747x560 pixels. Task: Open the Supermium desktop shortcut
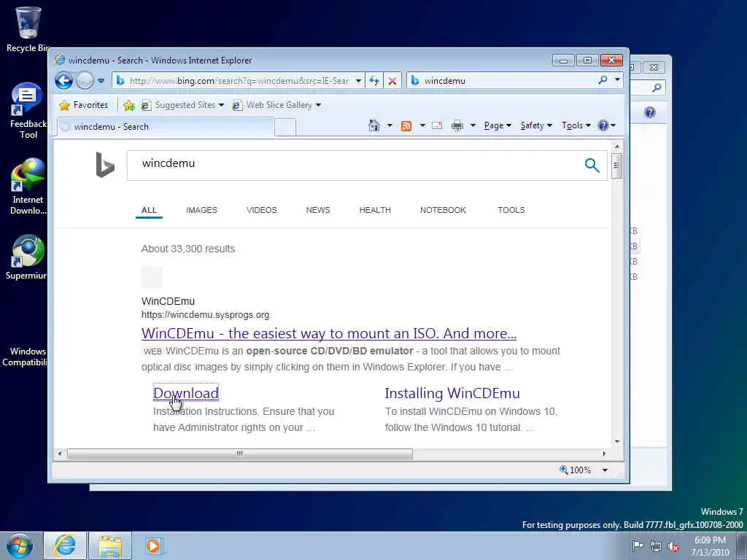click(x=27, y=257)
